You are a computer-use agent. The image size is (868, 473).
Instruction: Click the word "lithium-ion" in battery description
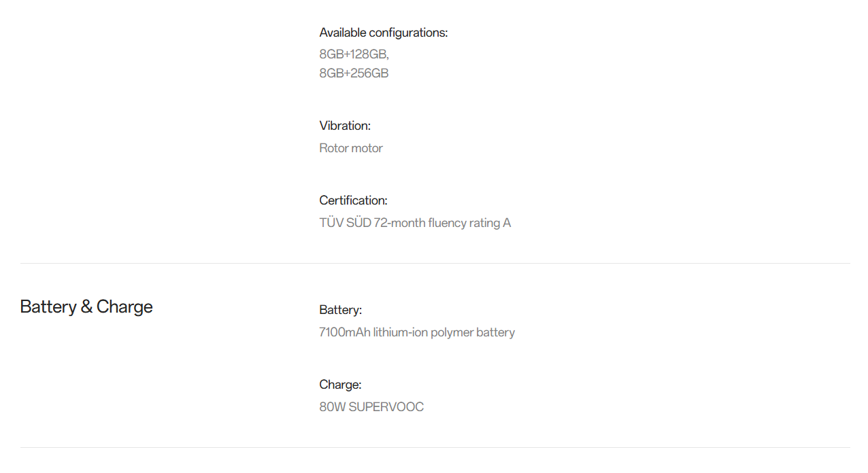tap(400, 332)
